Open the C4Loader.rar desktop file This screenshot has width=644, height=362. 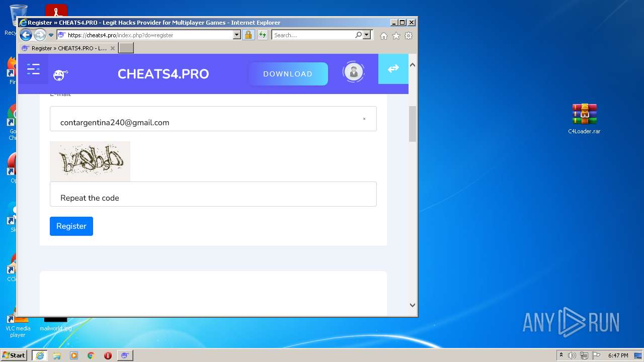pyautogui.click(x=584, y=119)
